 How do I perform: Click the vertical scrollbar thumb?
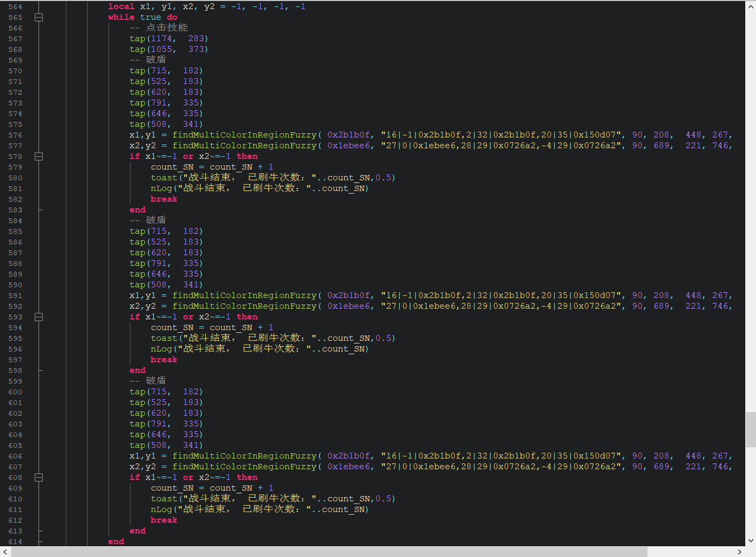751,429
